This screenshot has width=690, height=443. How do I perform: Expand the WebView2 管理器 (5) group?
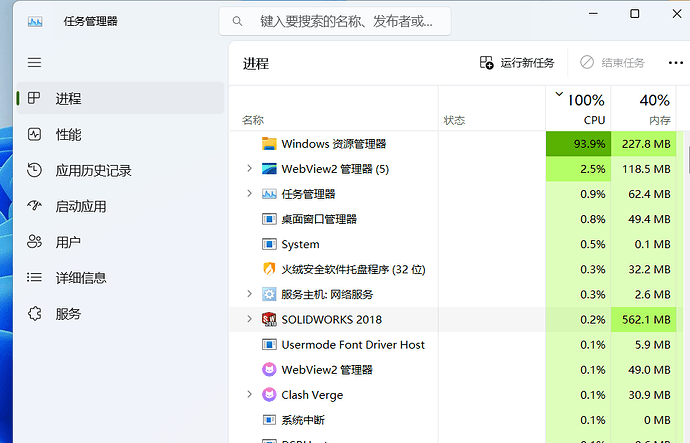250,168
